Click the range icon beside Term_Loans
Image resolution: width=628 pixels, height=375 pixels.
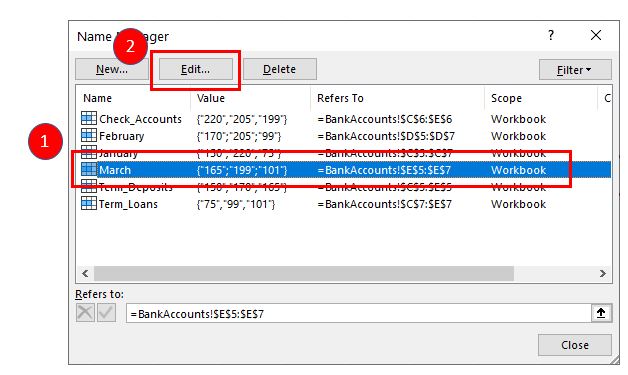coord(89,204)
